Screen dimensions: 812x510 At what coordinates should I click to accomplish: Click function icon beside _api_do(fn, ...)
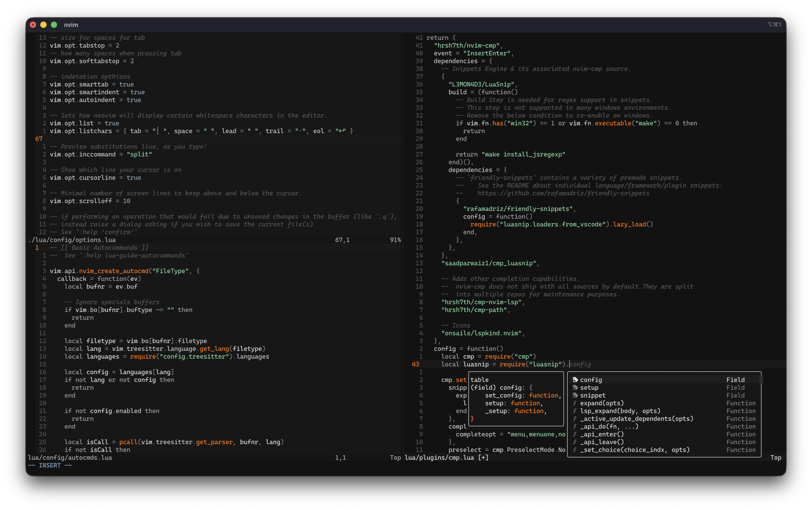(575, 426)
